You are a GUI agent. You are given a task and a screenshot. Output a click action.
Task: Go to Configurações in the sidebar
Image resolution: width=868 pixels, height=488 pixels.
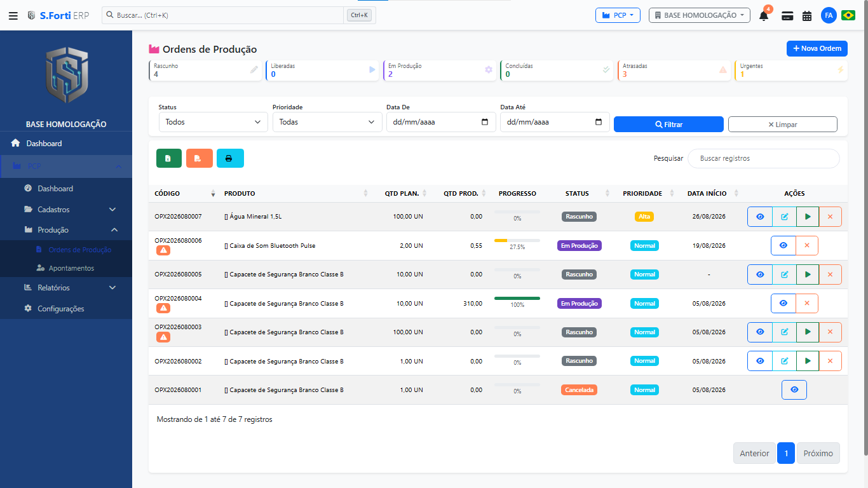click(x=66, y=309)
